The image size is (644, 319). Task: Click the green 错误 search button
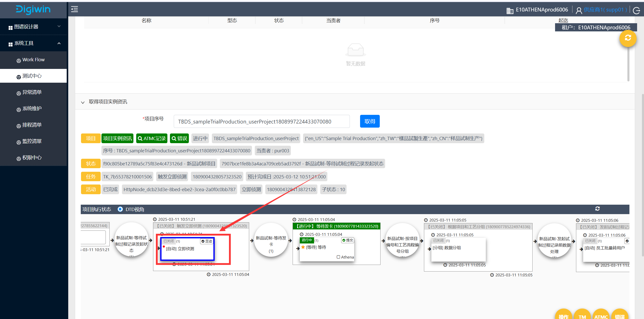[x=179, y=138]
